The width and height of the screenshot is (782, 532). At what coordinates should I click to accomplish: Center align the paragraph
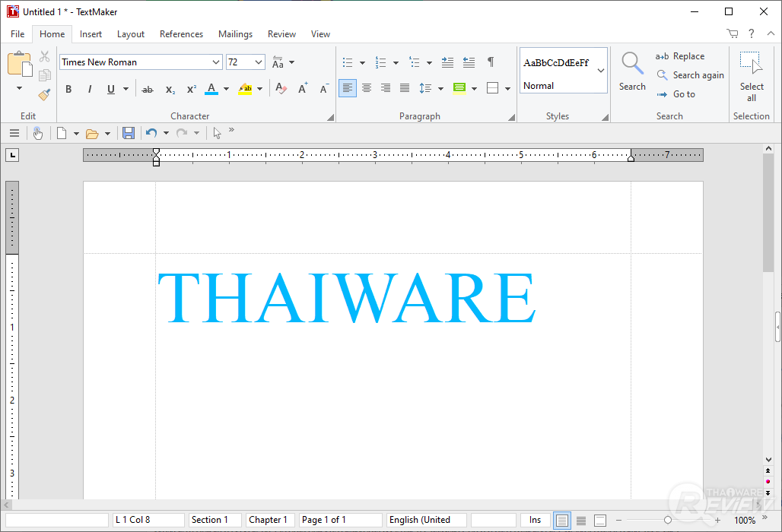(x=367, y=88)
